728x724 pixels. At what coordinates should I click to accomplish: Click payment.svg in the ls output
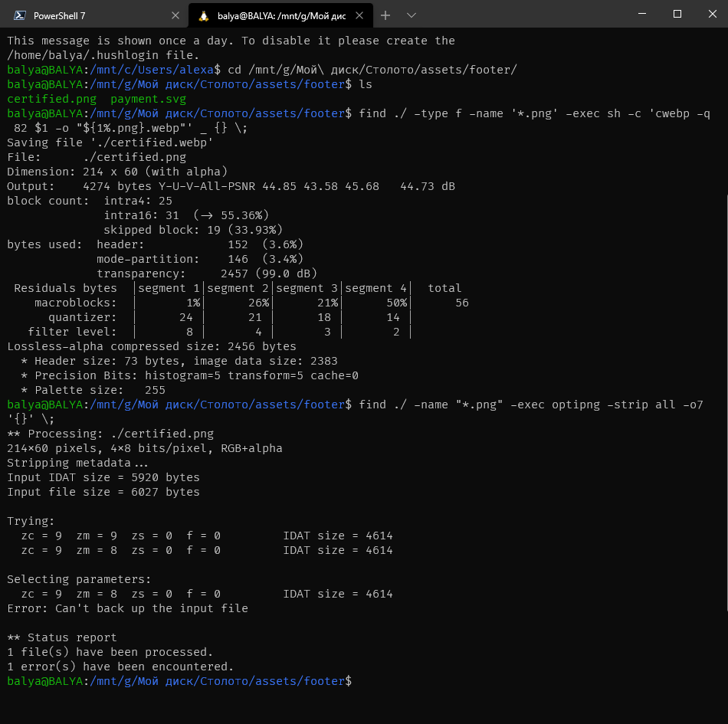click(x=148, y=99)
